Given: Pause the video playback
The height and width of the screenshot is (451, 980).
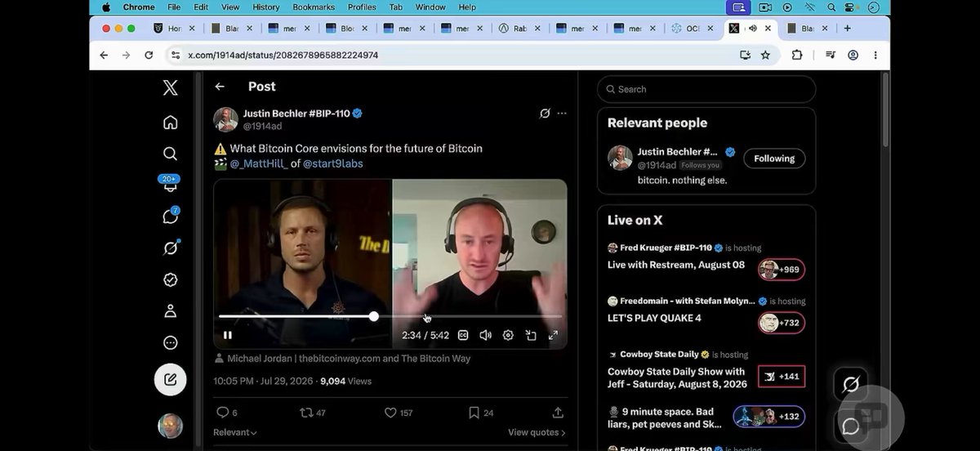Looking at the screenshot, I should [x=228, y=335].
